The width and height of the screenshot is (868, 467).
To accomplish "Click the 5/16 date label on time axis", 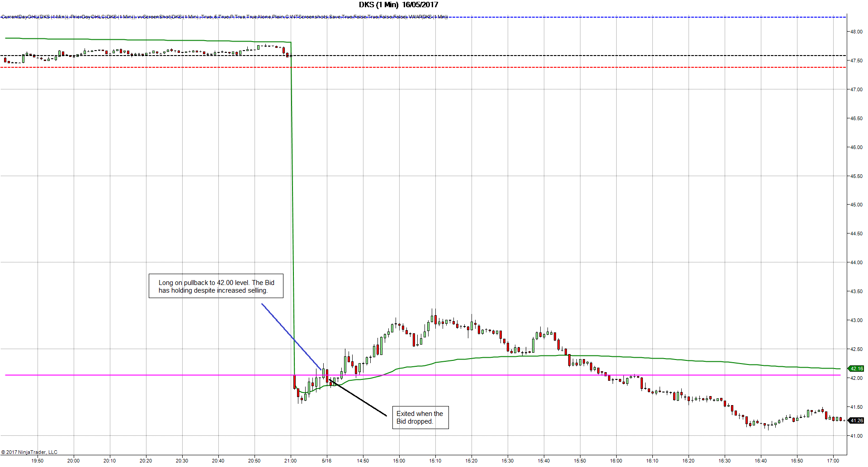I will pyautogui.click(x=326, y=461).
